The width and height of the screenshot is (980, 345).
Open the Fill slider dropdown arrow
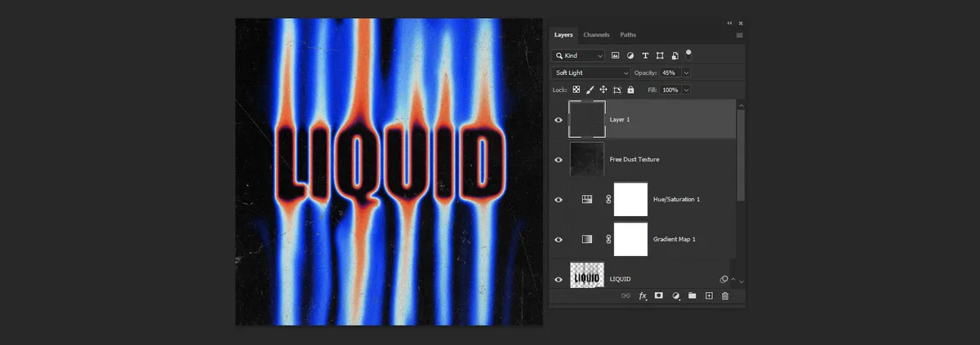pos(686,90)
